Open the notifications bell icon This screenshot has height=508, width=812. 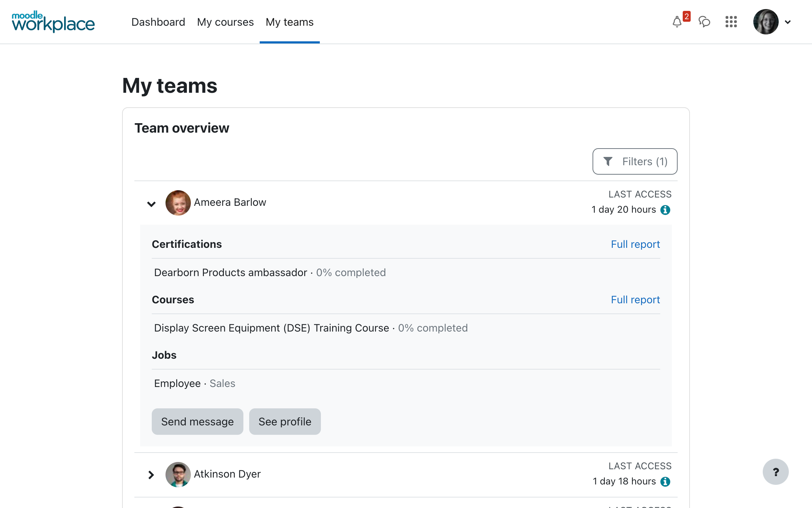[x=677, y=22]
